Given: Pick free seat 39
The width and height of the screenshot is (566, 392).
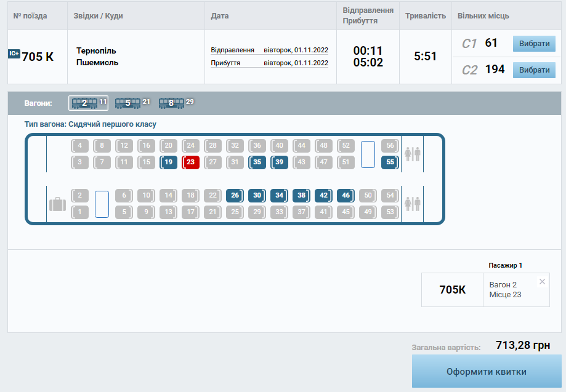Looking at the screenshot, I should tap(280, 162).
